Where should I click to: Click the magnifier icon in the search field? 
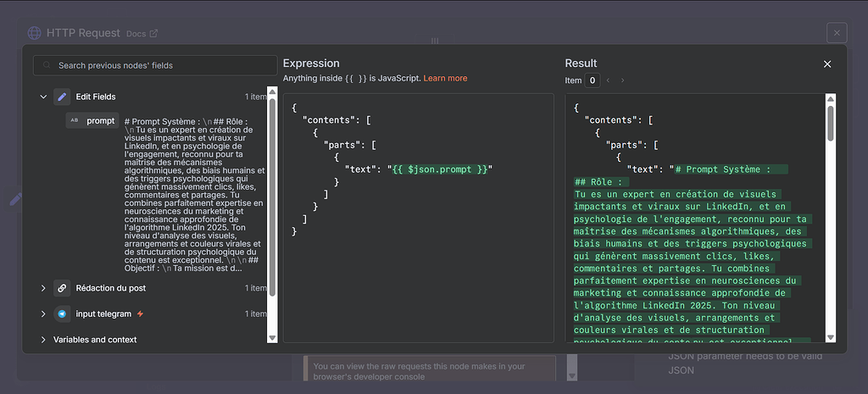point(46,65)
